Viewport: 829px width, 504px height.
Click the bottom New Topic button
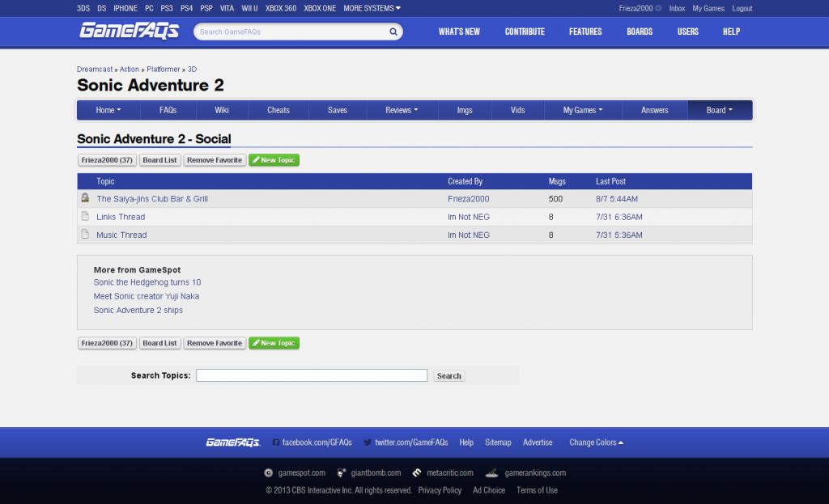click(x=274, y=343)
